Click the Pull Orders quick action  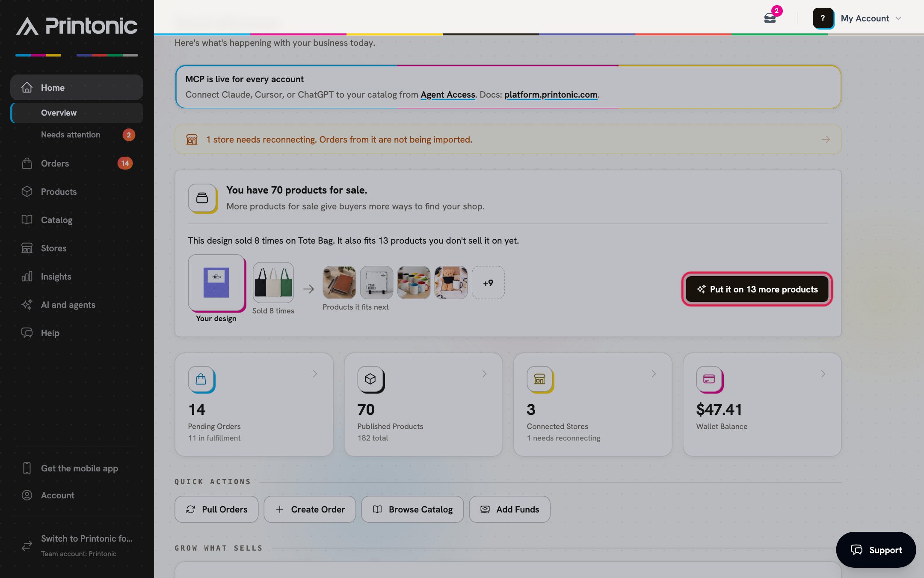point(216,509)
